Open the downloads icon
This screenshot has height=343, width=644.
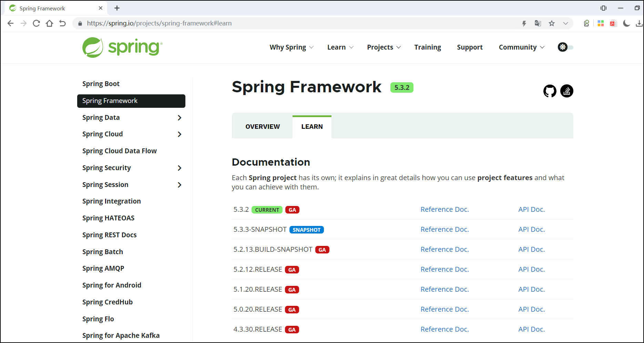point(639,23)
